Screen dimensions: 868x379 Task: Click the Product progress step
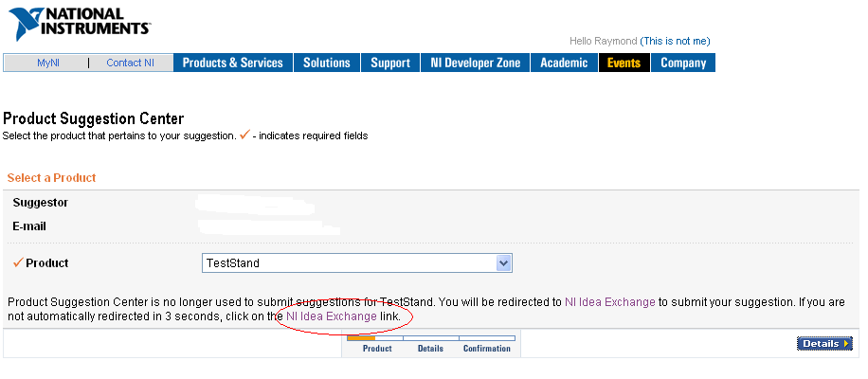click(377, 349)
